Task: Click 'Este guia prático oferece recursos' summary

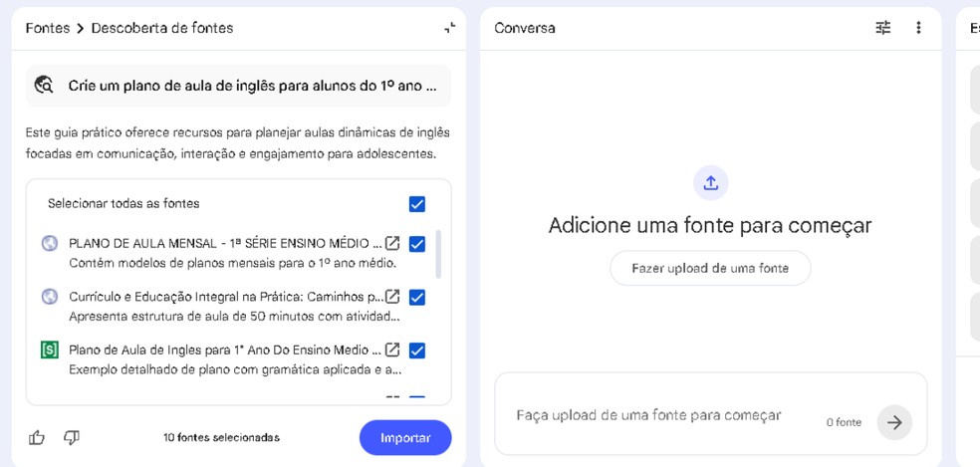Action: [x=237, y=143]
